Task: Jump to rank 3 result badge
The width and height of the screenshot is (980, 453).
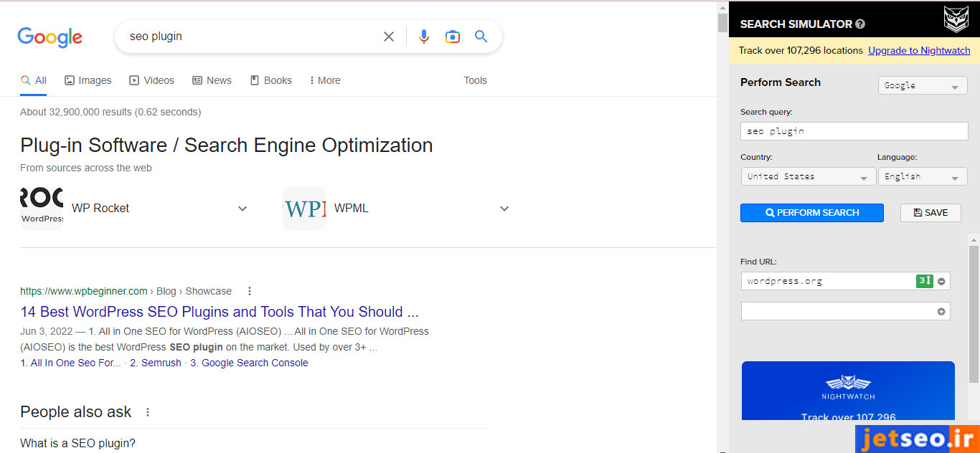Action: [x=924, y=281]
